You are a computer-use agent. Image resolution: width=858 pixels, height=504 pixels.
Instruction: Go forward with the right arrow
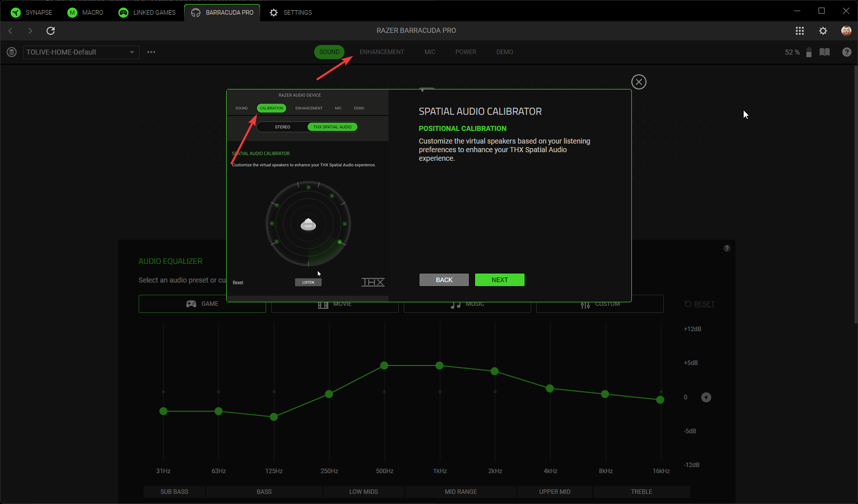pyautogui.click(x=30, y=31)
